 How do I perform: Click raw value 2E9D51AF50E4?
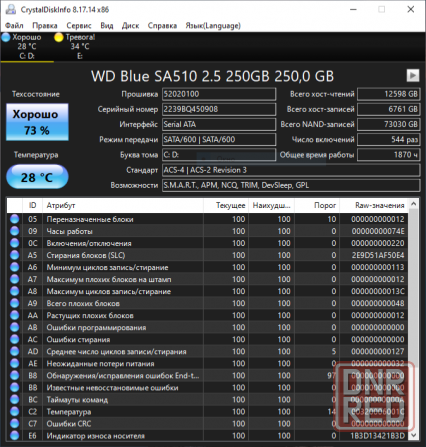378,255
